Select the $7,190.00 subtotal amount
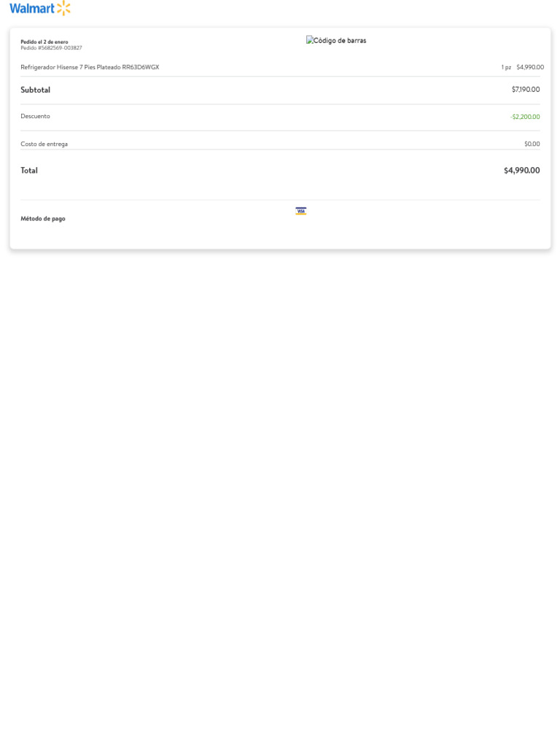This screenshot has height=747, width=560. coord(526,90)
